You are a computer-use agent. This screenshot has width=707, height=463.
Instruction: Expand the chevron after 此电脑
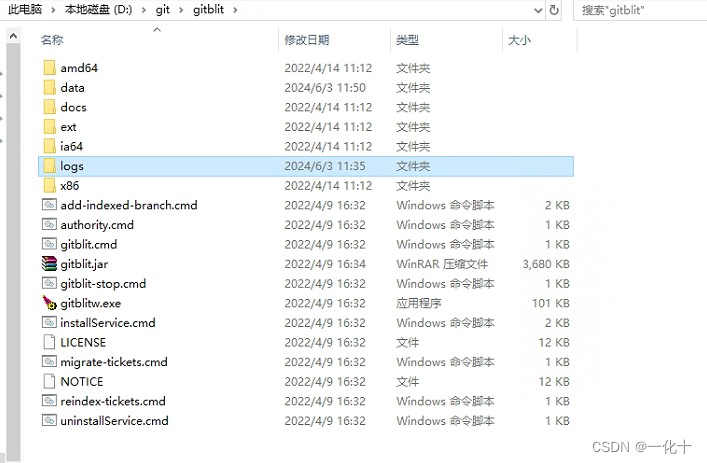tap(53, 10)
